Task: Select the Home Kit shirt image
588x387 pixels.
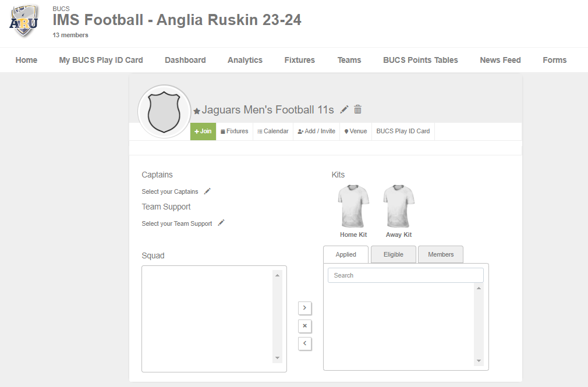Action: coord(353,206)
